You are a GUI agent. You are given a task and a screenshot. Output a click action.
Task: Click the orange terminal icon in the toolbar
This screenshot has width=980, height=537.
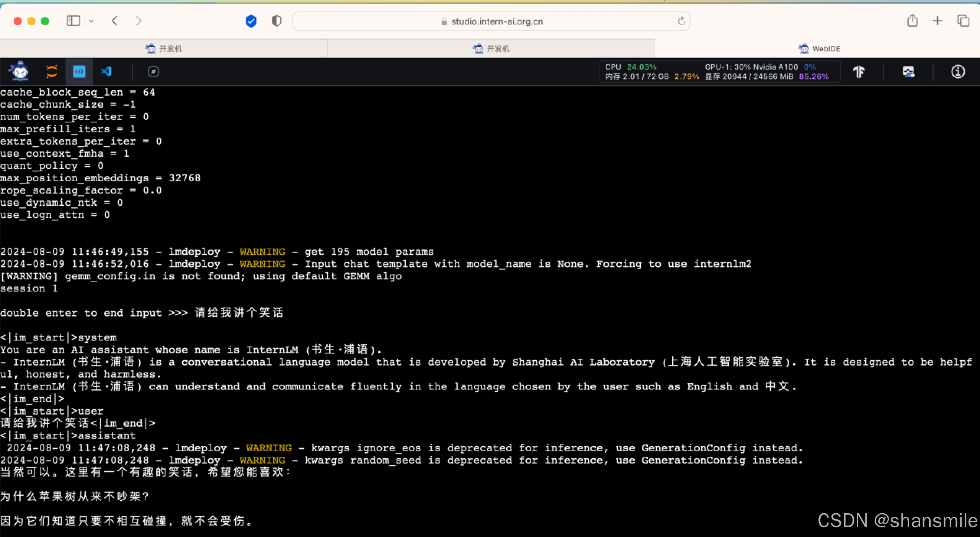(51, 71)
